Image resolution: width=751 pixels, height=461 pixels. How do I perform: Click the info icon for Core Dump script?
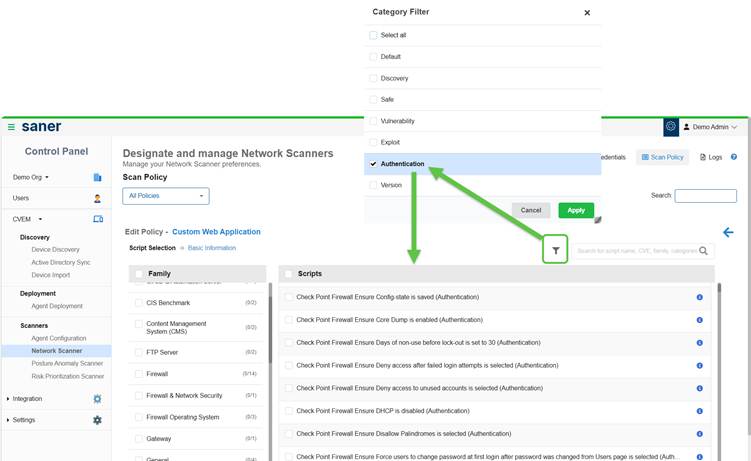pyautogui.click(x=699, y=320)
